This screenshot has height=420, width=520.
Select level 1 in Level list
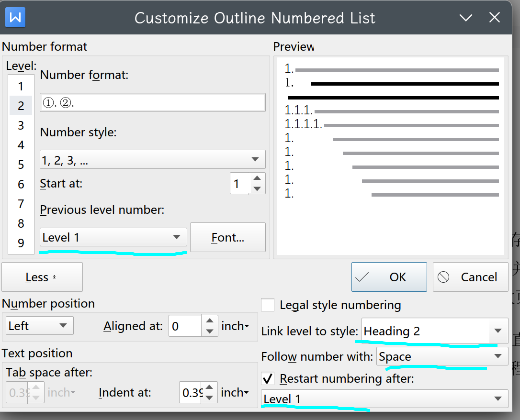tap(21, 86)
